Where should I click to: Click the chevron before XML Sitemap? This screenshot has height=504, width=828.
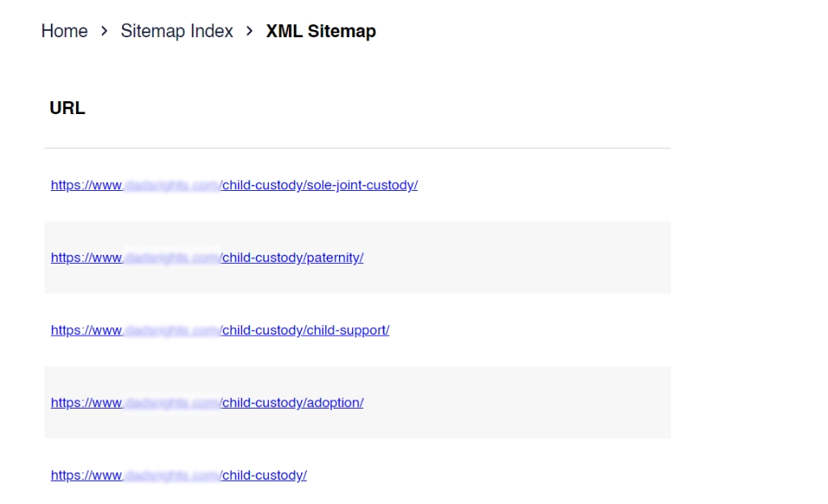[x=249, y=32]
